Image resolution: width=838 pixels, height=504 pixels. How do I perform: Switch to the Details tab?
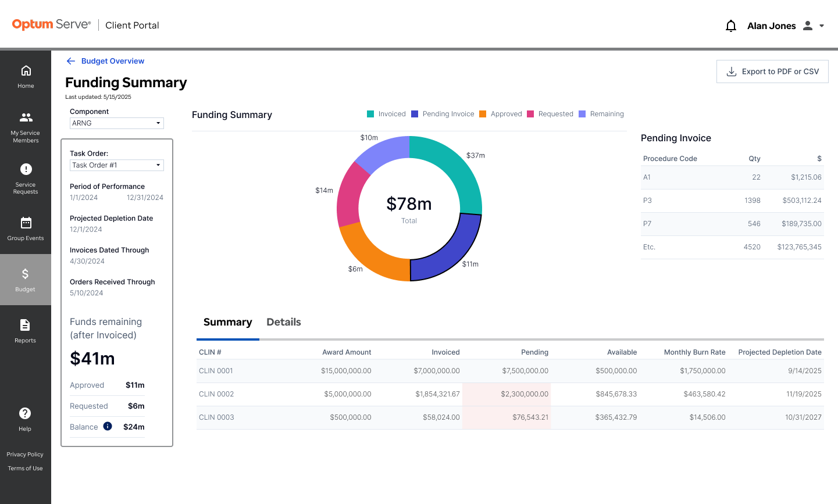pos(284,322)
